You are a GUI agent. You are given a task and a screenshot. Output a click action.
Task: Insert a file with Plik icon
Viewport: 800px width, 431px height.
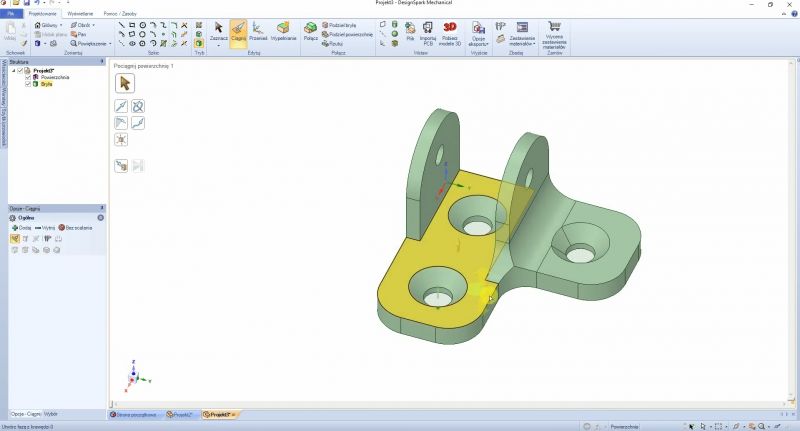410,32
